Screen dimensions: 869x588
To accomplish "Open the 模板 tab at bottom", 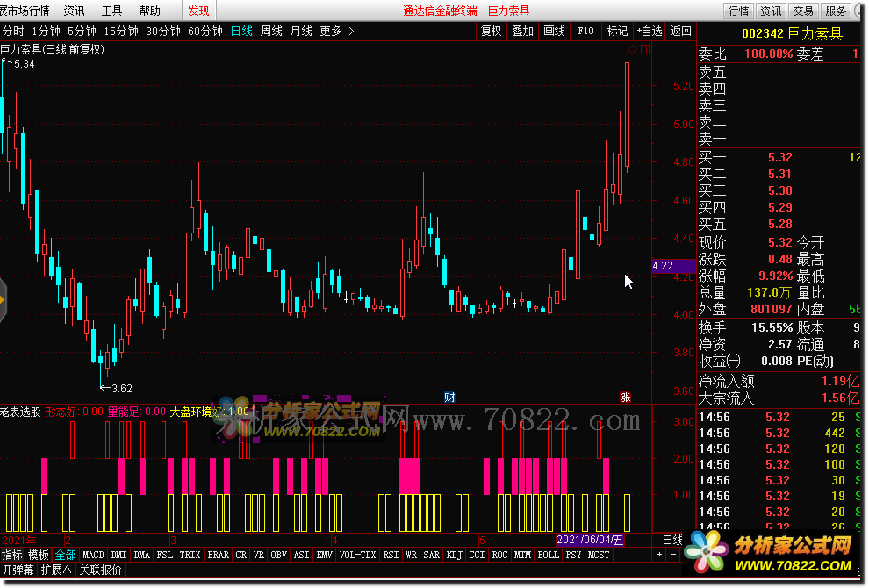I will tap(39, 555).
